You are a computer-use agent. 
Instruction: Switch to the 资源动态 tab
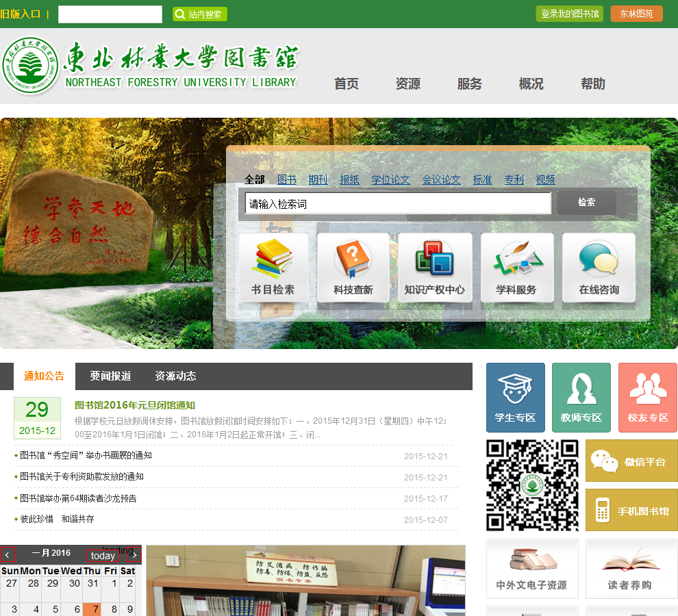point(176,376)
